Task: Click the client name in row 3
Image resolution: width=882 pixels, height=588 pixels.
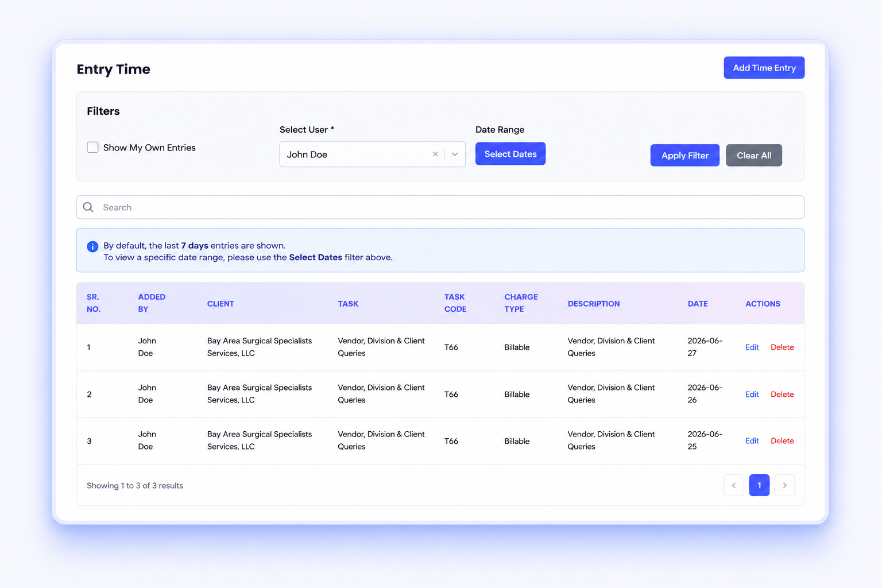Action: [260, 440]
